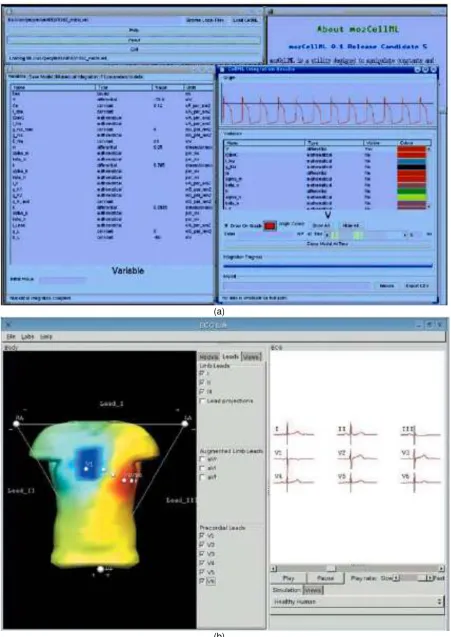Click the results table scrollbar down arrow

point(429,206)
